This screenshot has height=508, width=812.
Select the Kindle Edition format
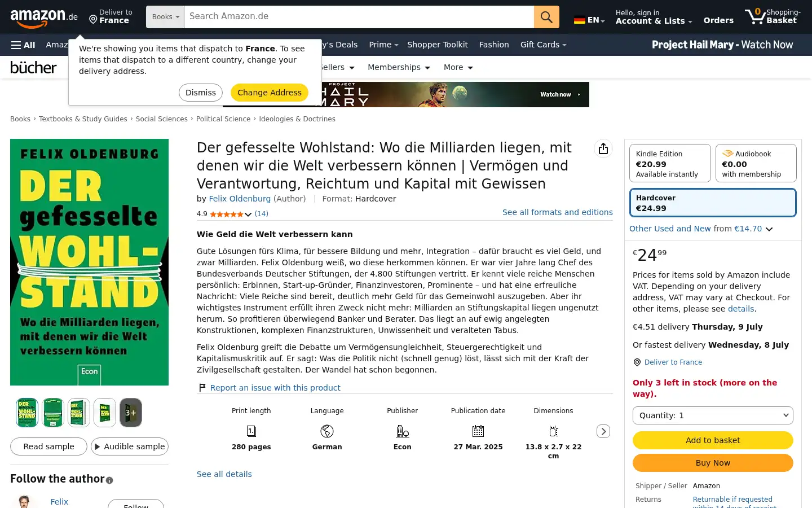[x=670, y=163]
